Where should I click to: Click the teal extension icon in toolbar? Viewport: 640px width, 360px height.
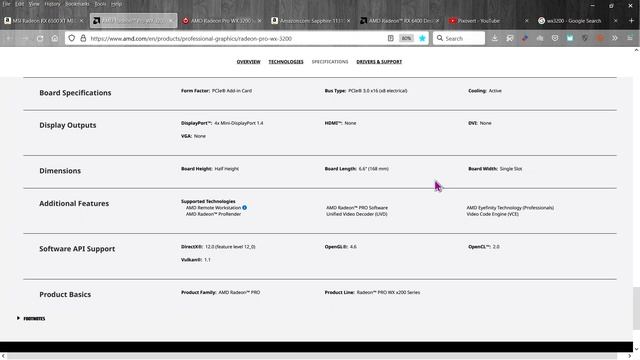570,38
